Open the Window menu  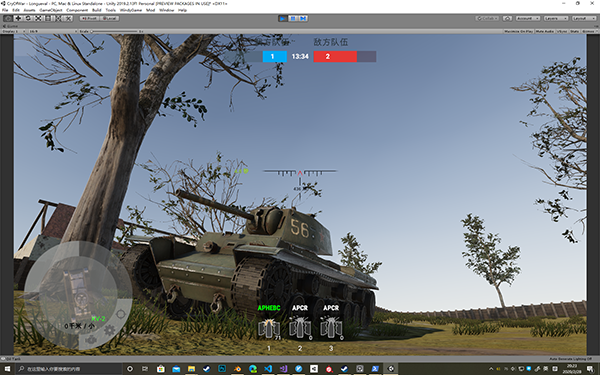[x=166, y=10]
